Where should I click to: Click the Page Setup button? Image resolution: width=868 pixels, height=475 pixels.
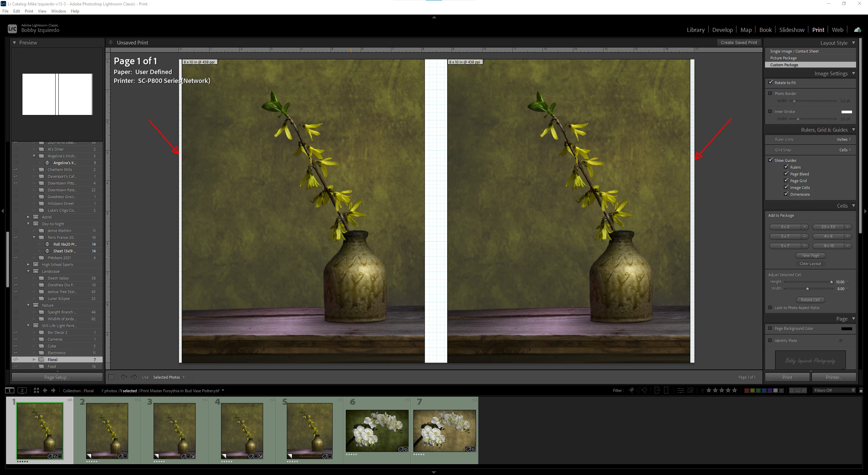coord(57,377)
